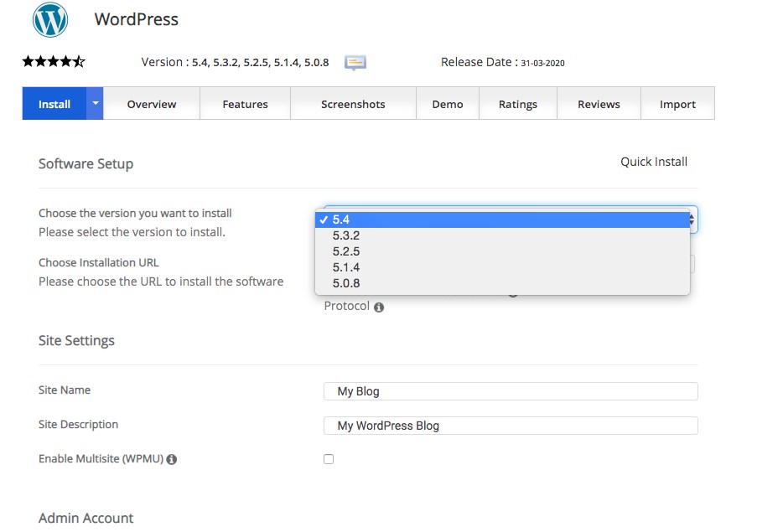The width and height of the screenshot is (757, 532).
Task: Click in the Site Description field
Action: point(511,426)
